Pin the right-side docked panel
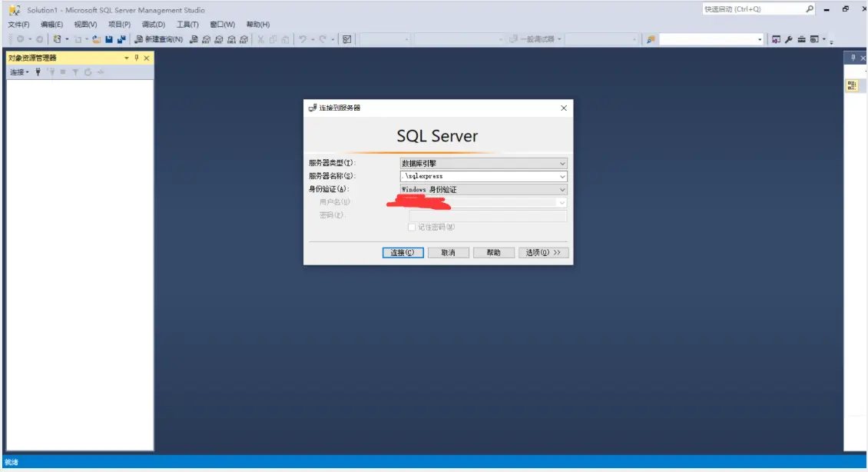Viewport: 868px width, 472px height. 853,58
